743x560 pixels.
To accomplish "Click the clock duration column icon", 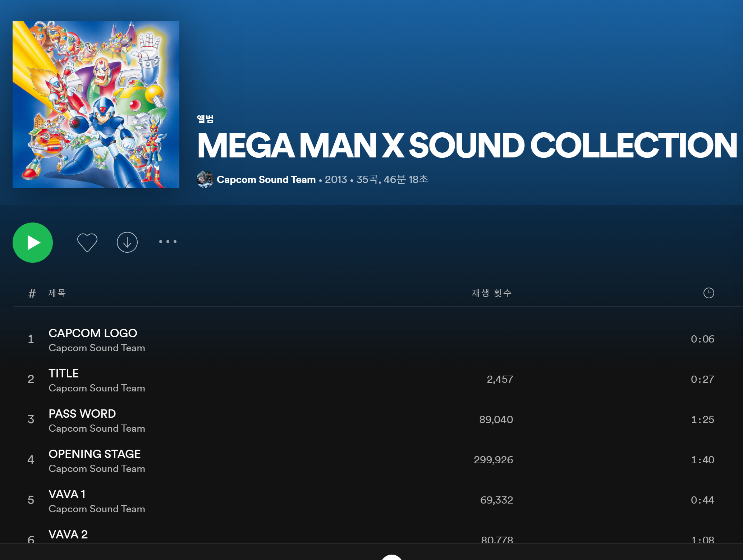I will [x=708, y=293].
